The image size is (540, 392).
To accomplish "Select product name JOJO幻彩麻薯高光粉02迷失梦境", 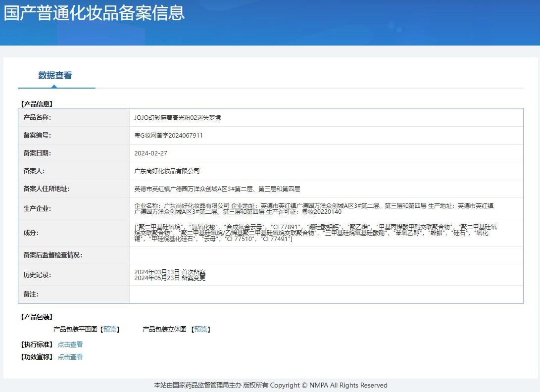I will click(177, 117).
